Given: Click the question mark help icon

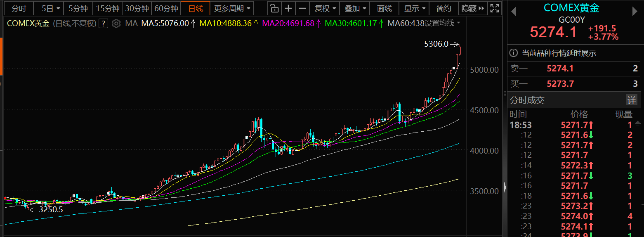Looking at the screenshot, I should 103,24.
